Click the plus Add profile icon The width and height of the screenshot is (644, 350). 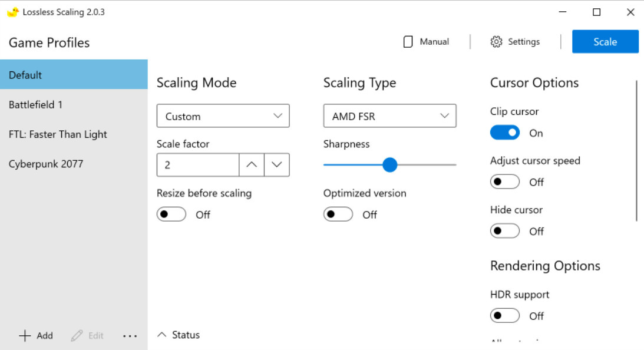coord(25,336)
